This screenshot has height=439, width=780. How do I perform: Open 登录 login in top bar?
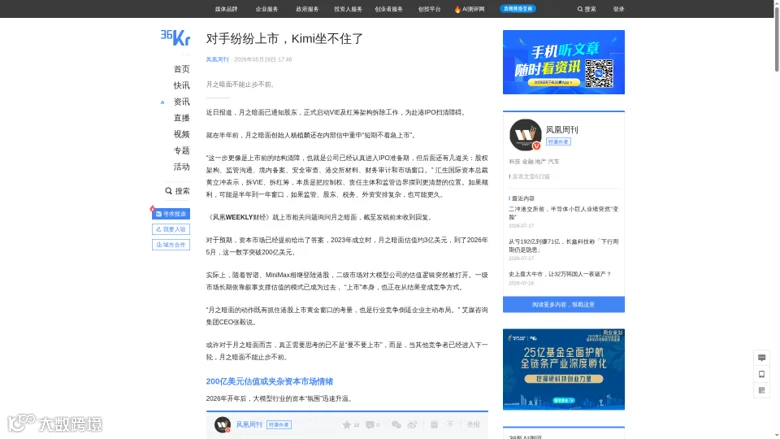click(x=618, y=9)
